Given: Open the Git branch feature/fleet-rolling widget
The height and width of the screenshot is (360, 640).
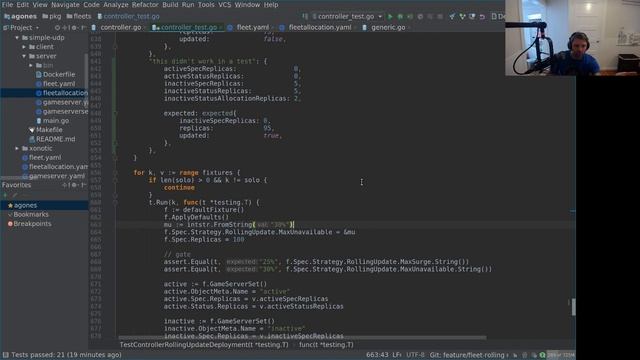Looking at the screenshot, I should pos(469,355).
